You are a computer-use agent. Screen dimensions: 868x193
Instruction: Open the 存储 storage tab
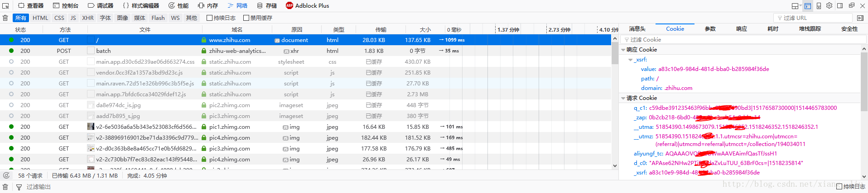point(267,6)
